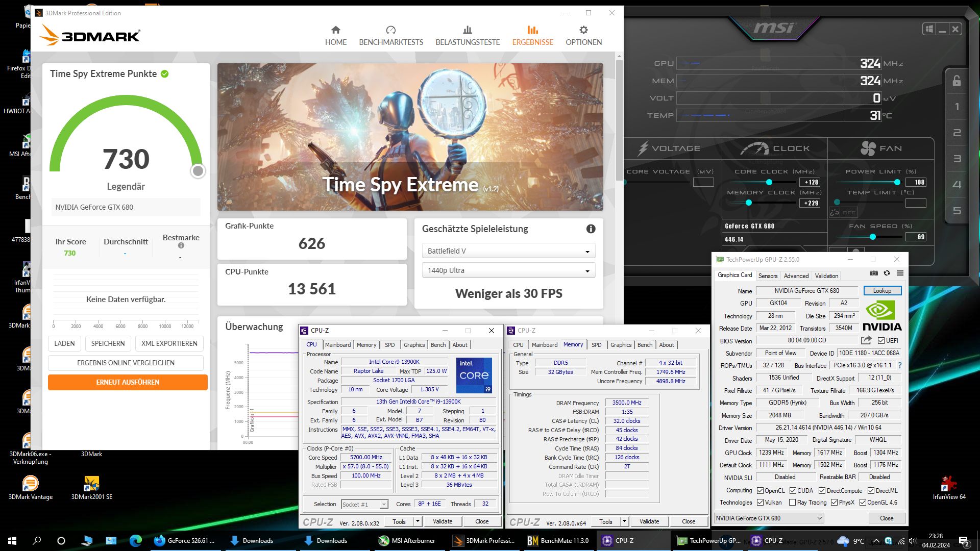Open IrfanView 64 desktop shortcut
Screen dimensions: 980x551
[949, 487]
